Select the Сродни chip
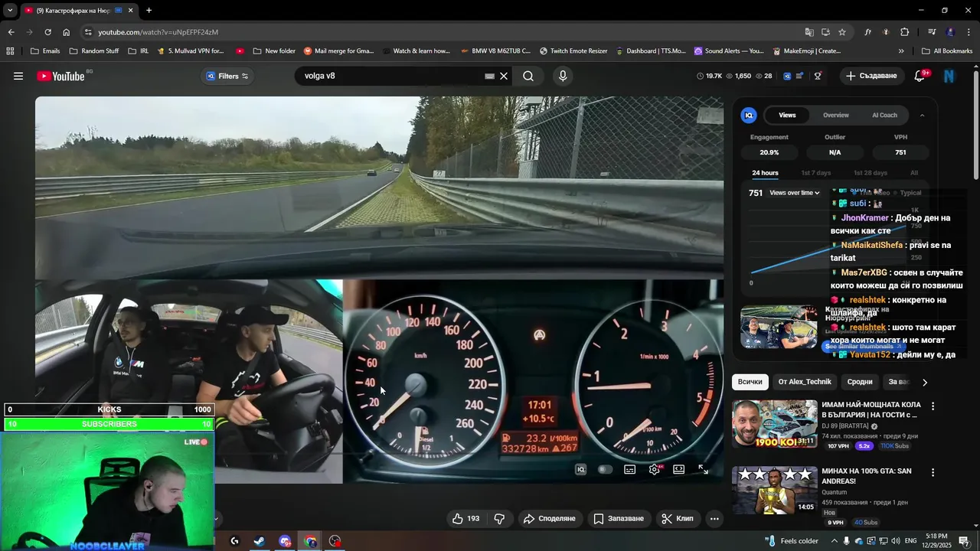980x551 pixels. [860, 382]
